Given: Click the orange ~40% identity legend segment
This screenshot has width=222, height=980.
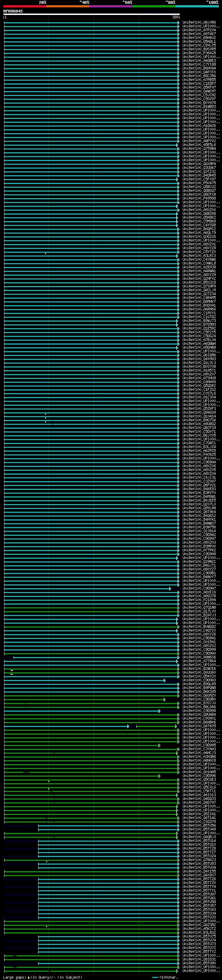Looking at the screenshot, I should point(68,6).
